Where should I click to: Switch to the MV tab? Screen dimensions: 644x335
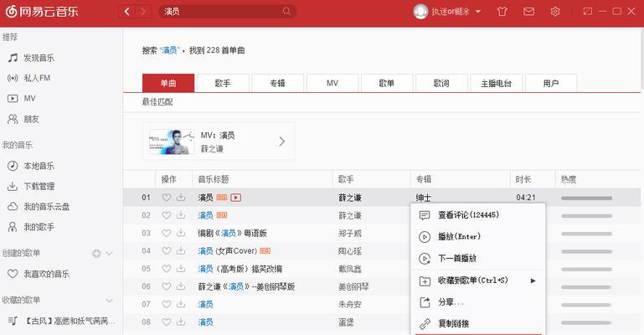click(332, 84)
